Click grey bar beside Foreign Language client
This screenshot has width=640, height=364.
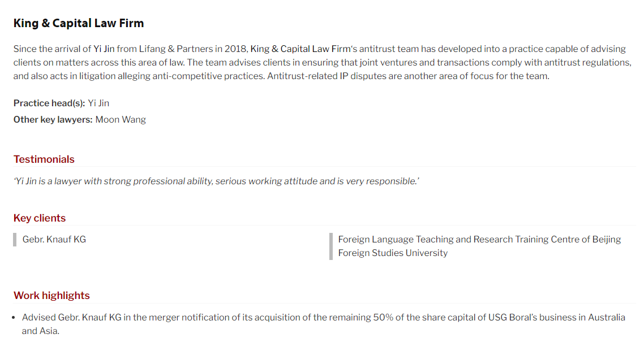coord(331,246)
